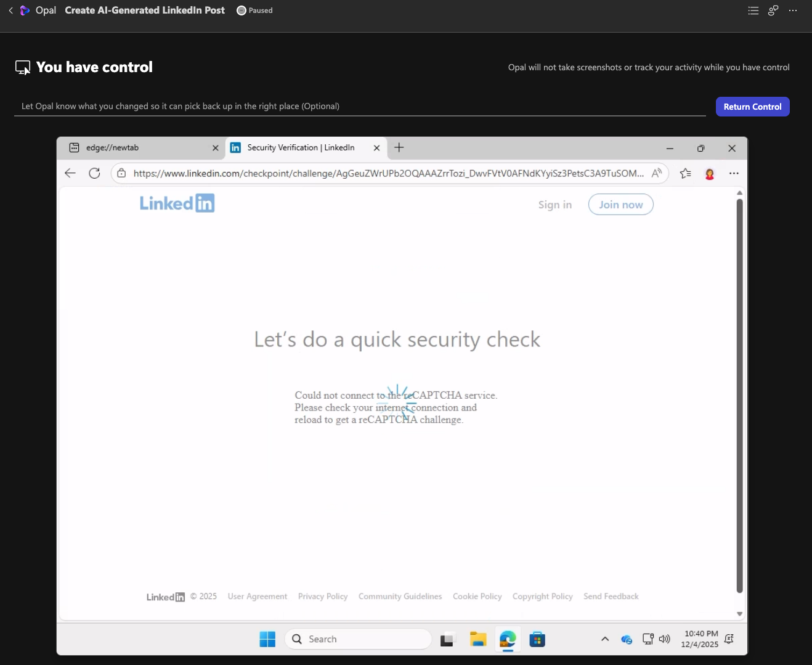Click the Opal back arrow icon
Image resolution: width=812 pixels, height=665 pixels.
[x=10, y=10]
